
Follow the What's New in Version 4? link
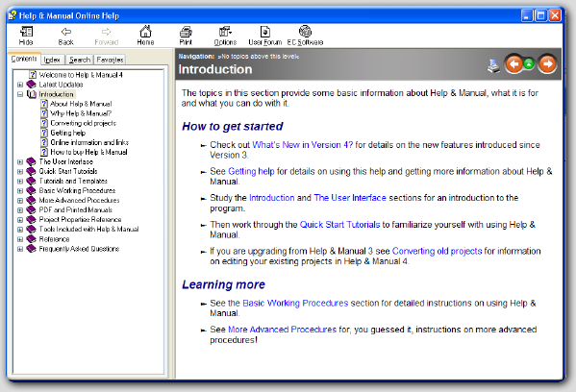[x=302, y=145]
